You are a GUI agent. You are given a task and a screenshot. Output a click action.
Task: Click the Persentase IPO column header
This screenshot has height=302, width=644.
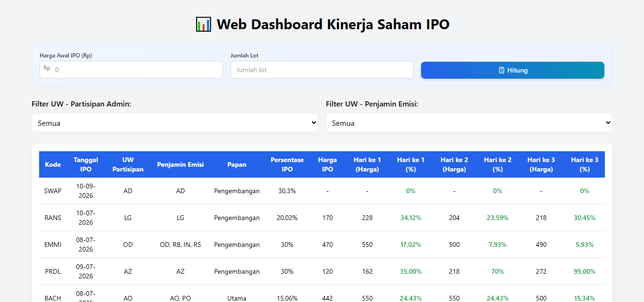point(287,164)
